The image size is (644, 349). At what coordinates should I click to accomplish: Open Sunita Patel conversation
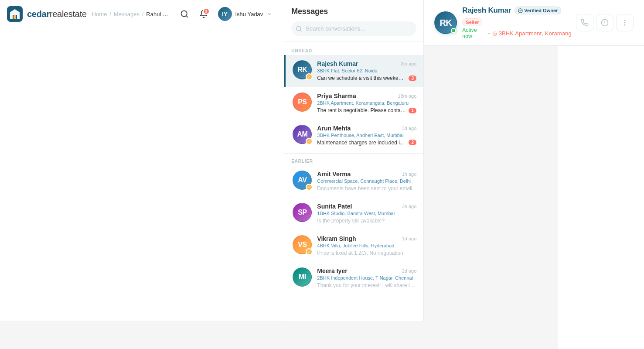(354, 214)
